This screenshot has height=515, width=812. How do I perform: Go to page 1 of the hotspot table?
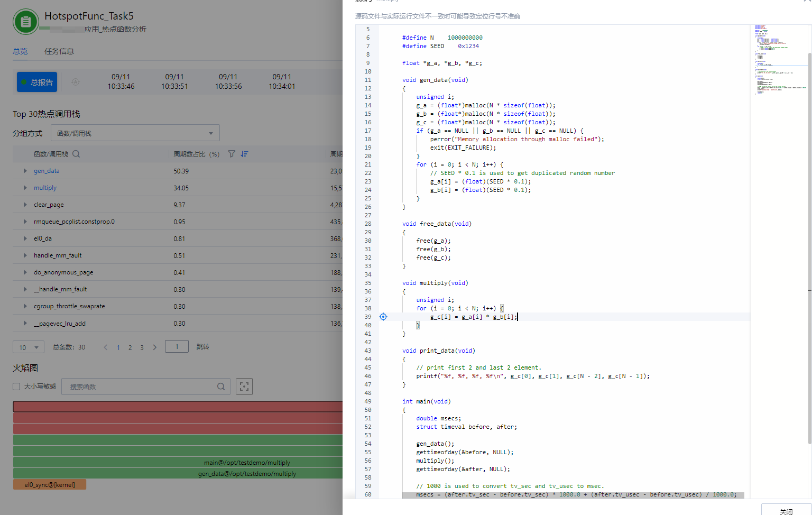pos(118,347)
